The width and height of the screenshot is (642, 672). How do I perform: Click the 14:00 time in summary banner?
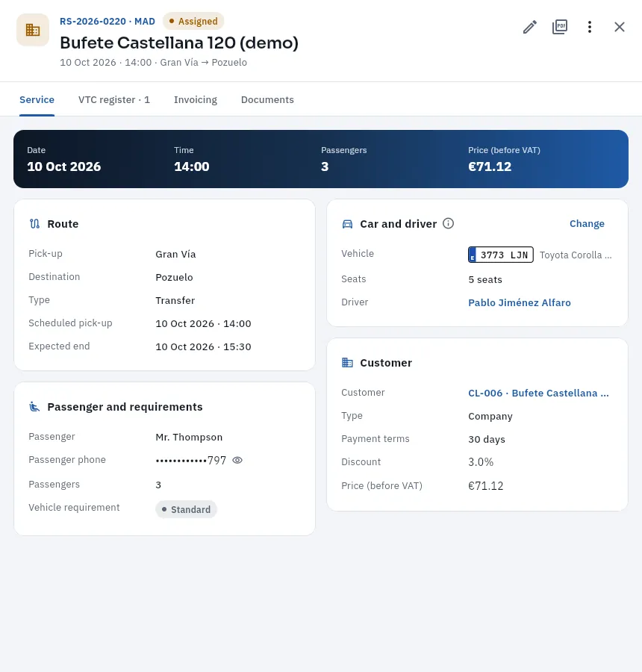(192, 167)
